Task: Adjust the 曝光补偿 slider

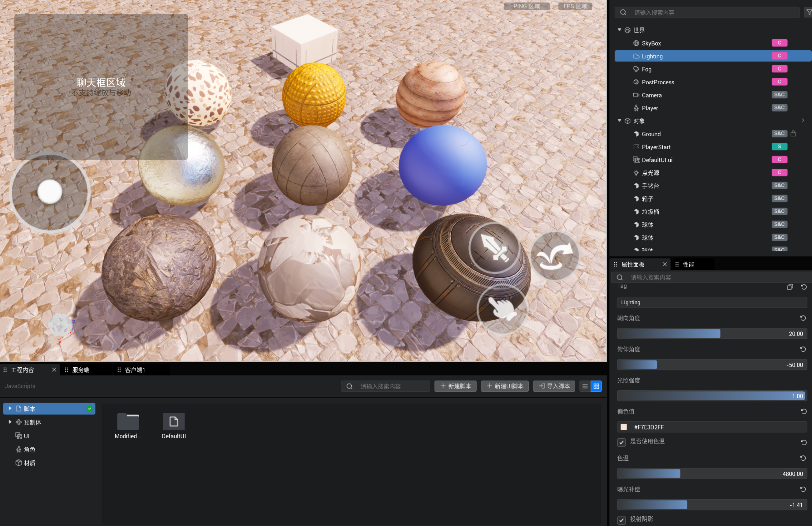Action: 712,505
